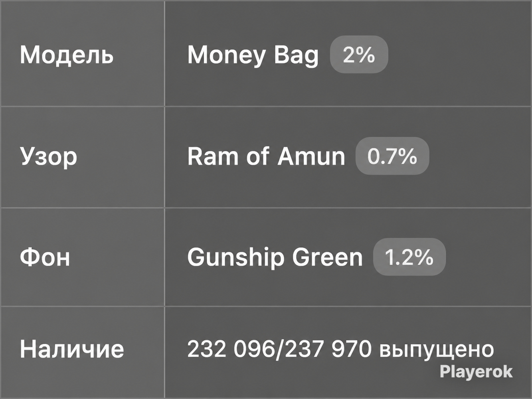532x399 pixels.
Task: Click the 232 096/237 970 выпущено text
Action: coord(340,349)
